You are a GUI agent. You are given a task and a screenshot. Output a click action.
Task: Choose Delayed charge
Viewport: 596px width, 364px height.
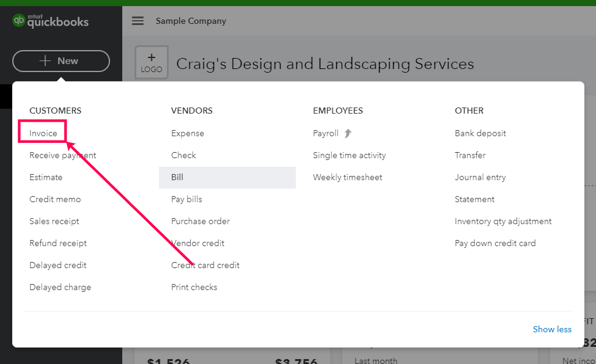point(60,287)
